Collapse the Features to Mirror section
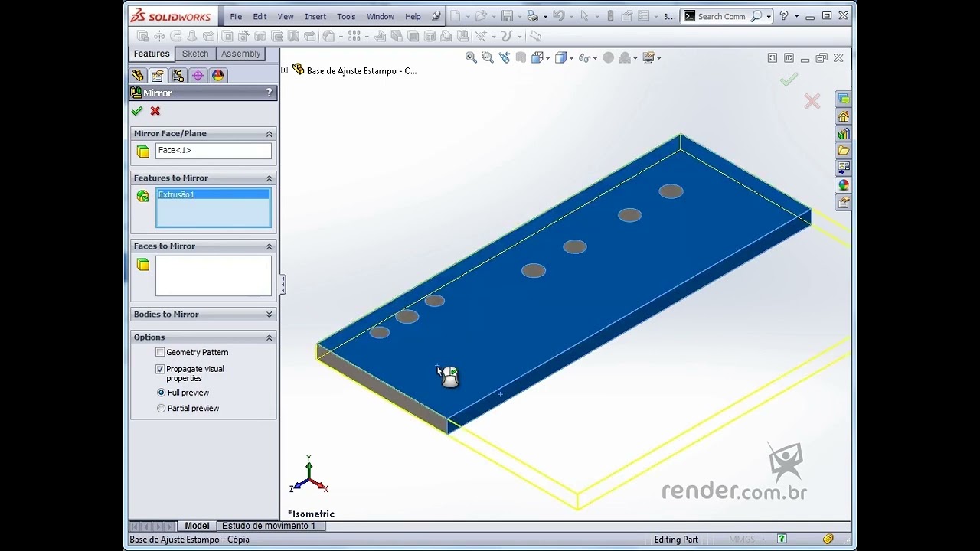Image resolution: width=980 pixels, height=551 pixels. (x=269, y=178)
